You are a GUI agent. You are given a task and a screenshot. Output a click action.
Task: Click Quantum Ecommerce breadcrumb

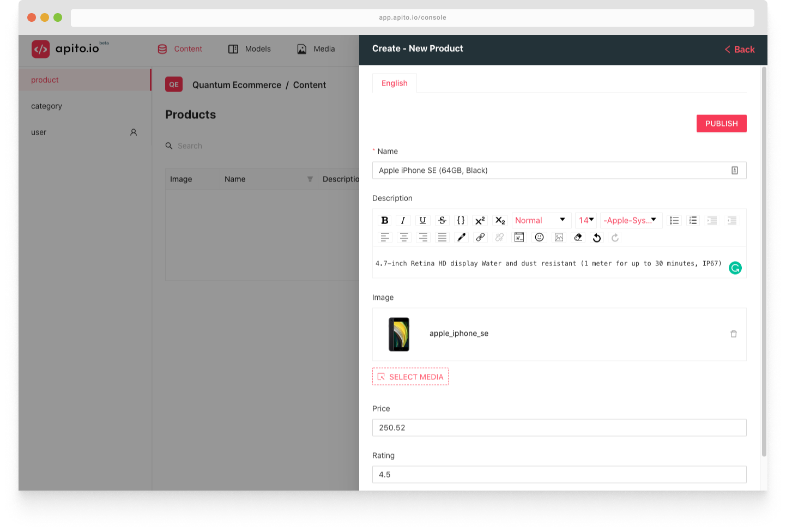(x=237, y=85)
